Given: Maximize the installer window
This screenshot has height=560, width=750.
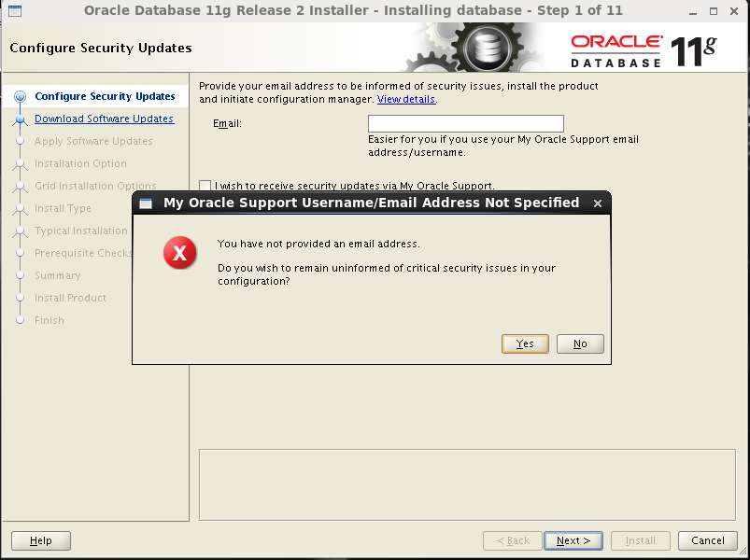Looking at the screenshot, I should (714, 11).
